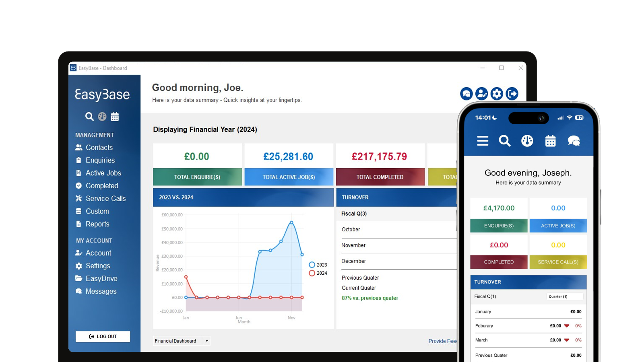Image resolution: width=644 pixels, height=362 pixels.
Task: Click '87% vs. previous quater' text
Action: pyautogui.click(x=370, y=298)
